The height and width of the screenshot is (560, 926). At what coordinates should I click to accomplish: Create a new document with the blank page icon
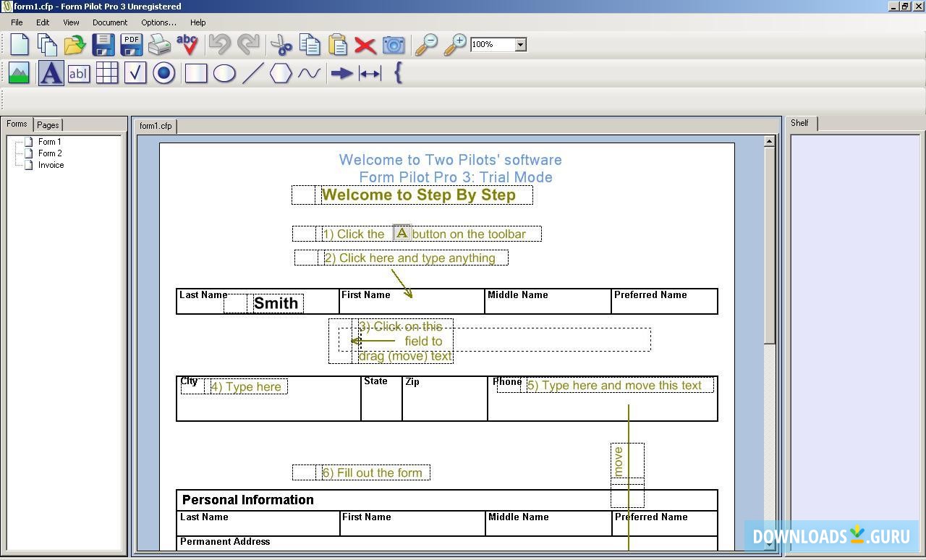point(20,45)
